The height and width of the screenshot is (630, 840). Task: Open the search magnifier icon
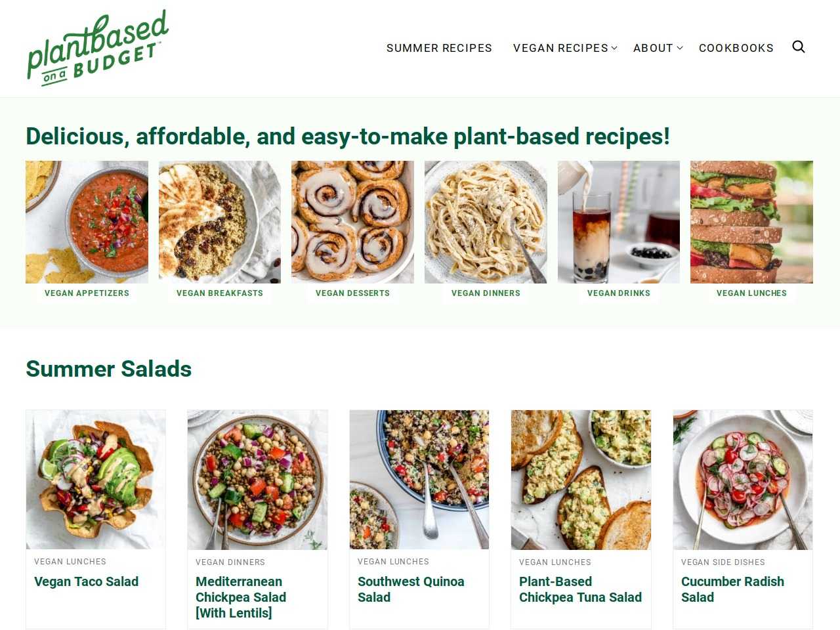point(799,47)
